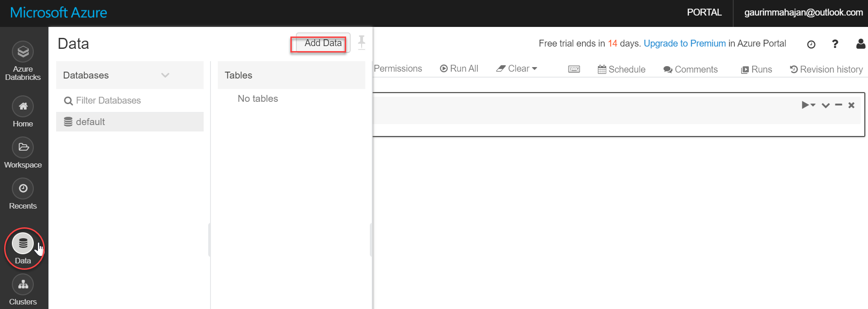The height and width of the screenshot is (309, 868).
Task: Open the history clock icon
Action: (x=811, y=44)
